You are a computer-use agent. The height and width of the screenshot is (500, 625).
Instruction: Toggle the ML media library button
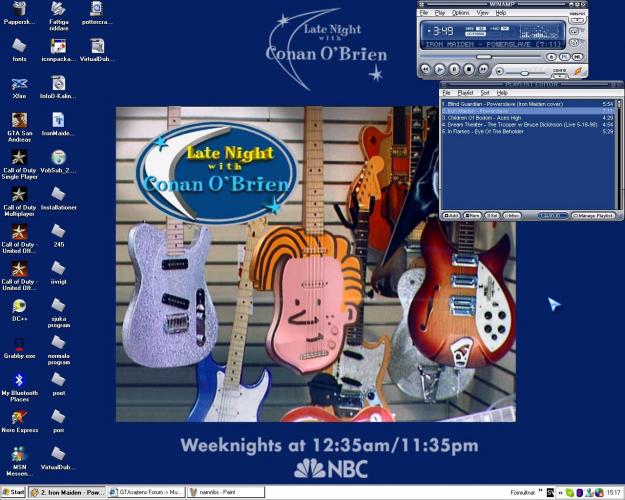tap(577, 57)
